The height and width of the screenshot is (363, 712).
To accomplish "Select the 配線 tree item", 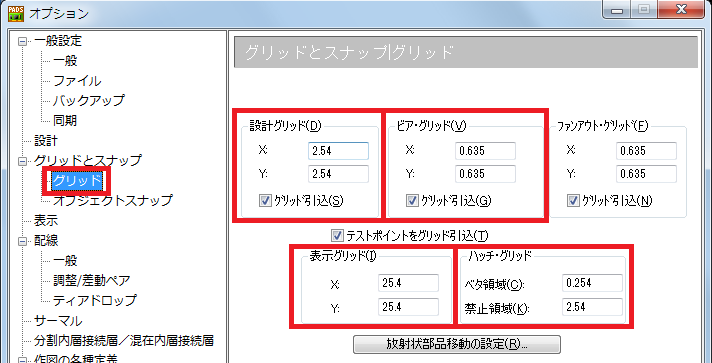I will (46, 241).
